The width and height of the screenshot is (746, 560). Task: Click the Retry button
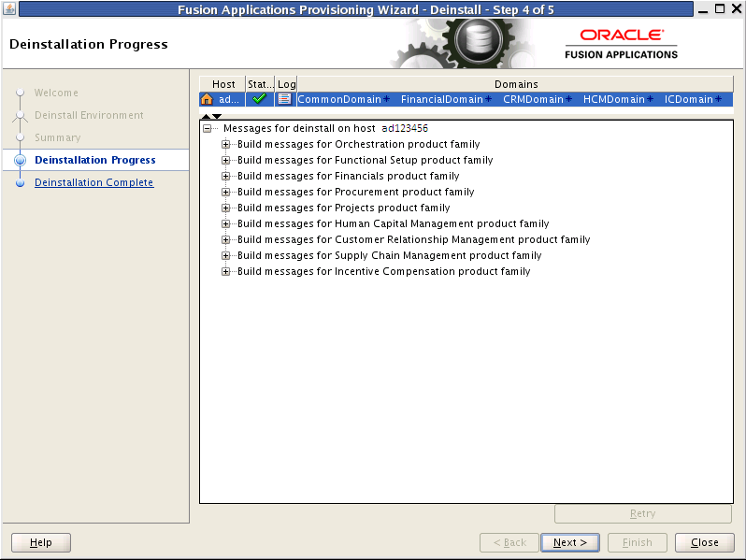coord(643,513)
